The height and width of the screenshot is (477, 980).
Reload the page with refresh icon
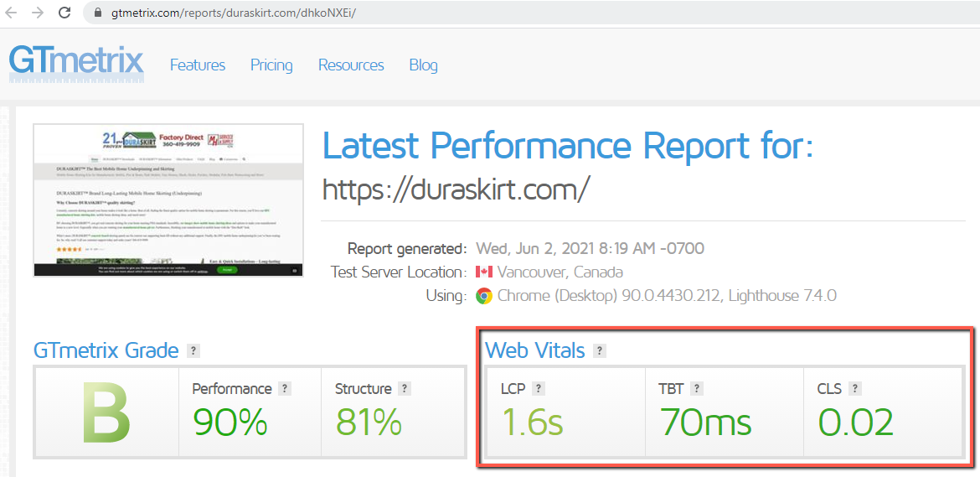click(x=64, y=13)
